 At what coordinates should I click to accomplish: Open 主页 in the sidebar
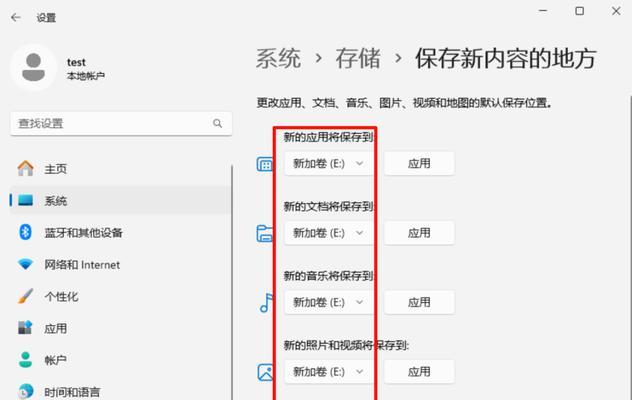click(56, 169)
